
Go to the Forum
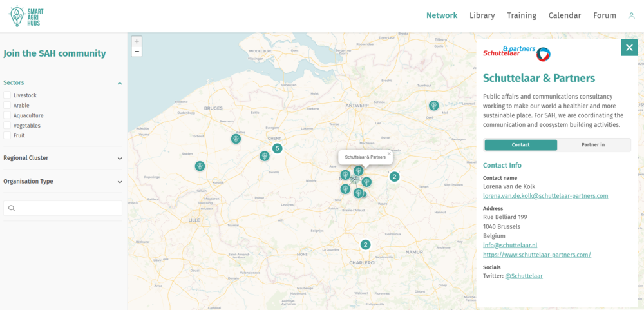[605, 15]
